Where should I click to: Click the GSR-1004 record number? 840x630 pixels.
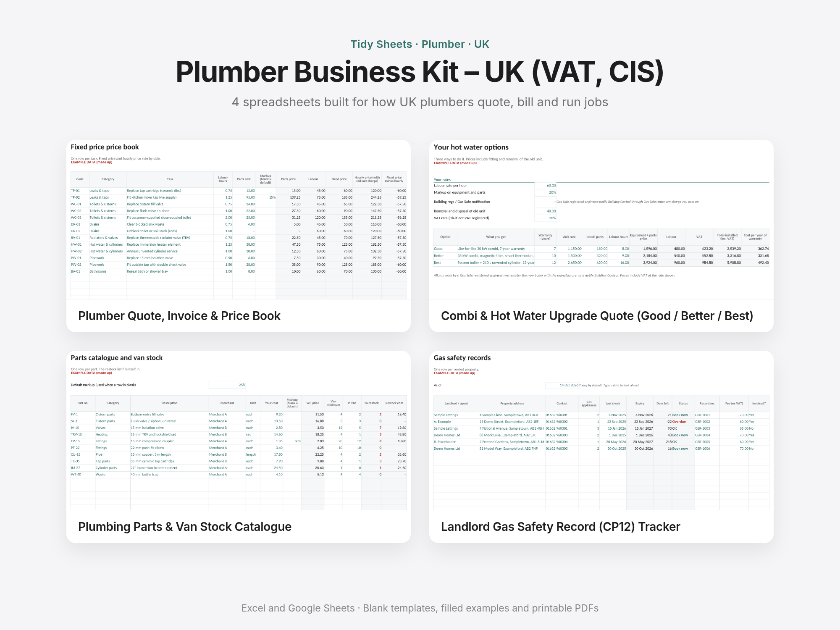(x=707, y=435)
